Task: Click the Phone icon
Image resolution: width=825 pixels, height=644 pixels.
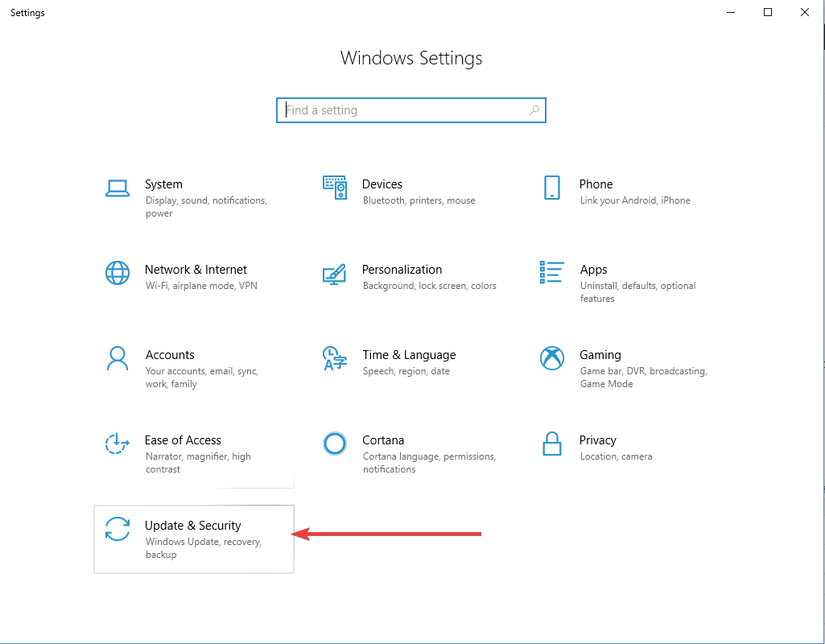Action: 552,188
